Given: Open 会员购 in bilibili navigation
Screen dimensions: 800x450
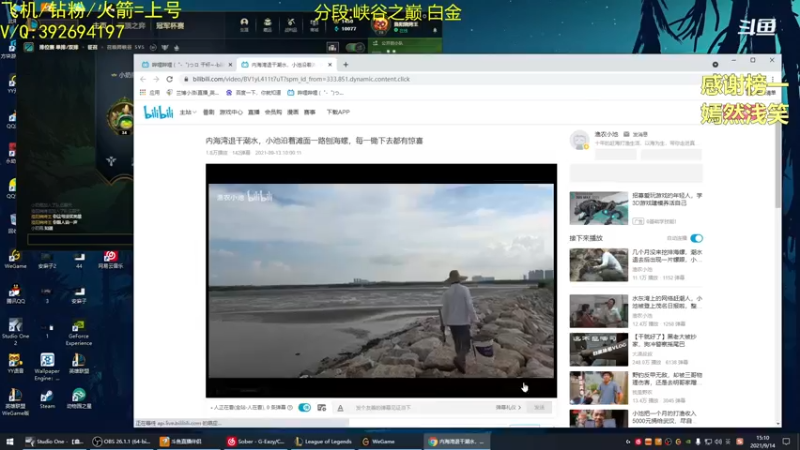Looking at the screenshot, I should pos(273,112).
